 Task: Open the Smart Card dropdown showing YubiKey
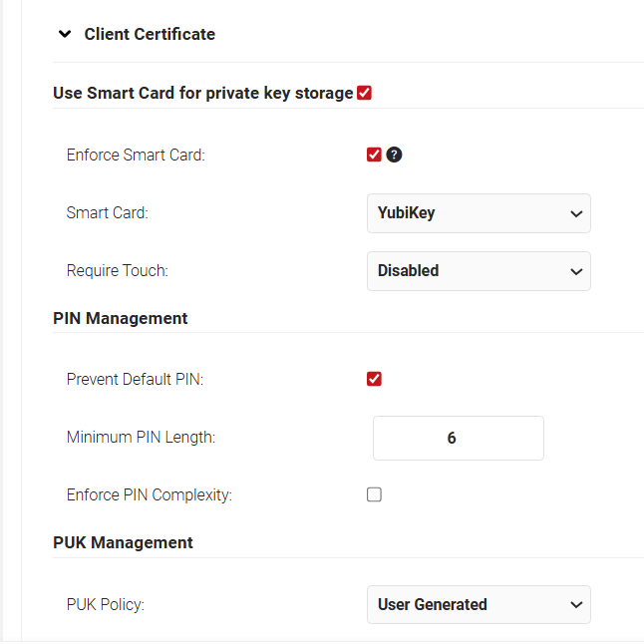(479, 213)
